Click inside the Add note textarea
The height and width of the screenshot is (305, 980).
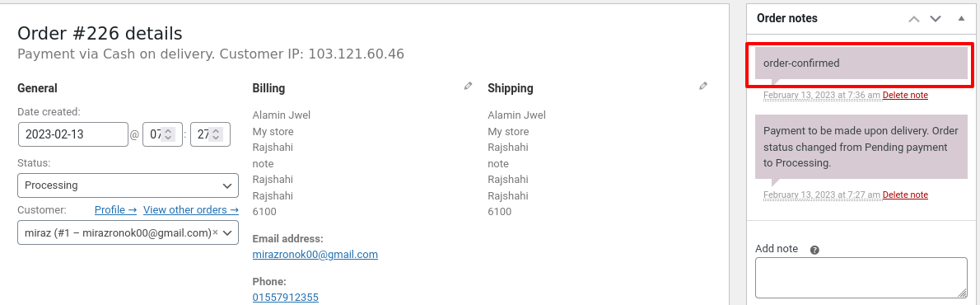(861, 278)
